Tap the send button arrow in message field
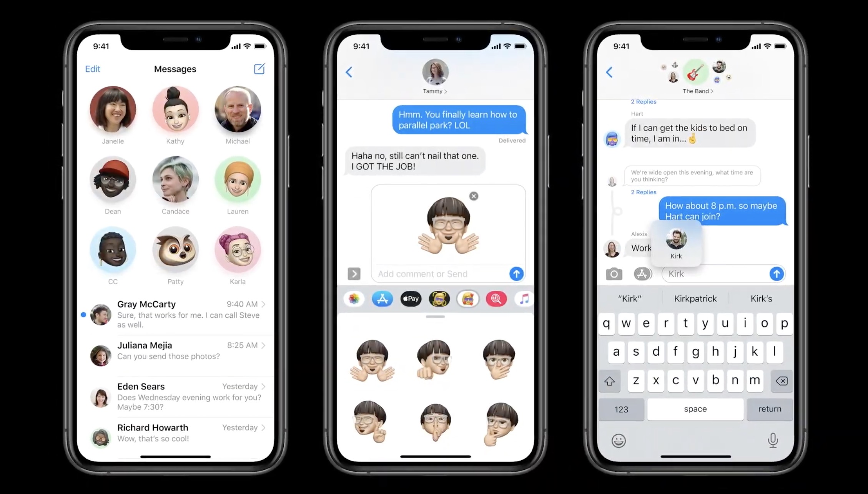This screenshot has height=494, width=868. [516, 274]
